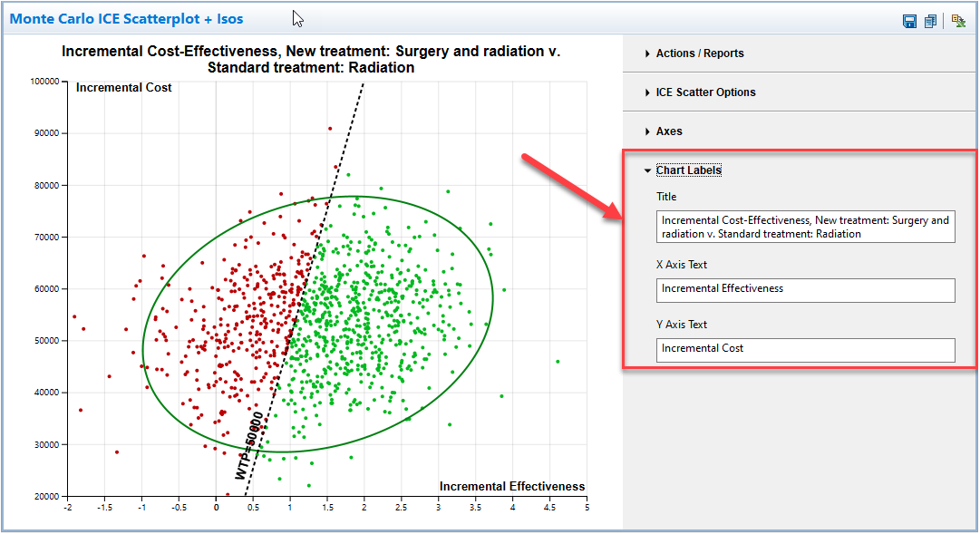Screen dimensions: 980x534
Task: Expand the ICE Scatter Options section
Action: 705,92
